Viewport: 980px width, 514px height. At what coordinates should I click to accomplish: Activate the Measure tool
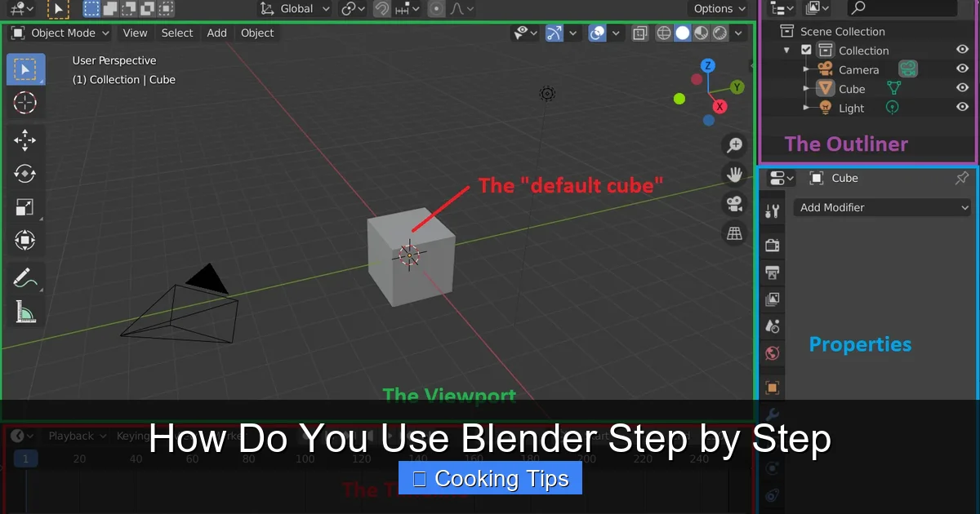point(25,312)
